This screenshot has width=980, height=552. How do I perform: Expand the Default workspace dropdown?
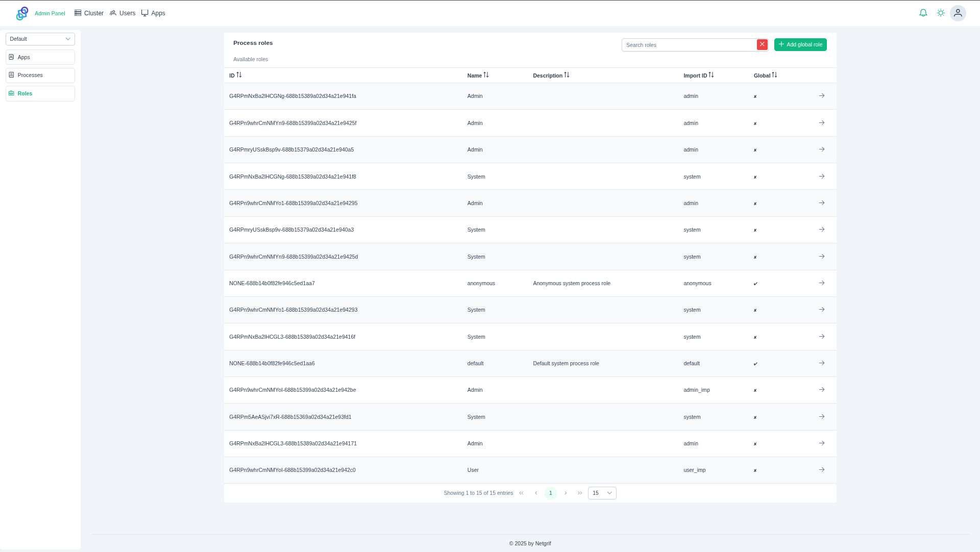[40, 39]
